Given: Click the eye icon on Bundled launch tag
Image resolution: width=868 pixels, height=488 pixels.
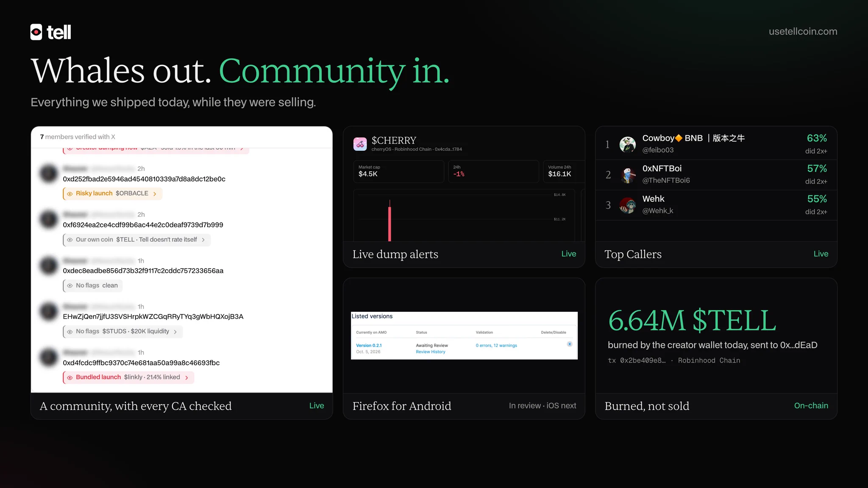Looking at the screenshot, I should pos(70,377).
